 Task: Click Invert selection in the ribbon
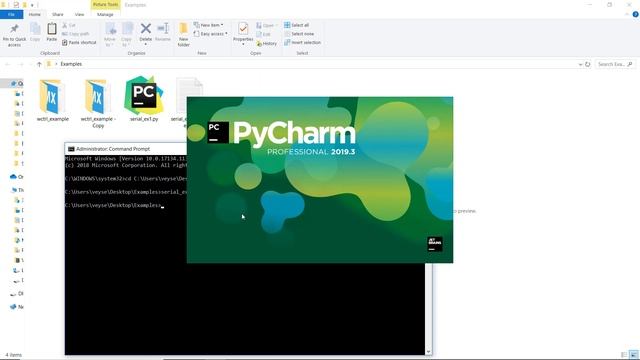(302, 42)
